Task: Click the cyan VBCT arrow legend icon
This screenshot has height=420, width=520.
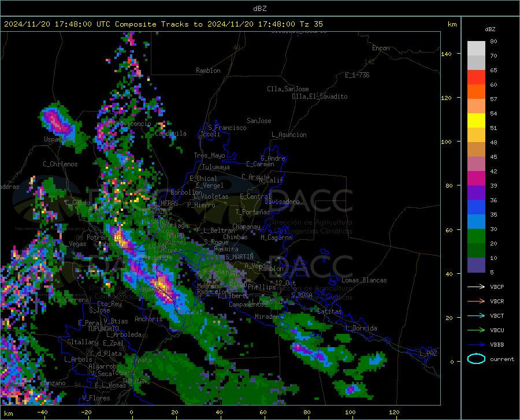Action: coord(476,315)
